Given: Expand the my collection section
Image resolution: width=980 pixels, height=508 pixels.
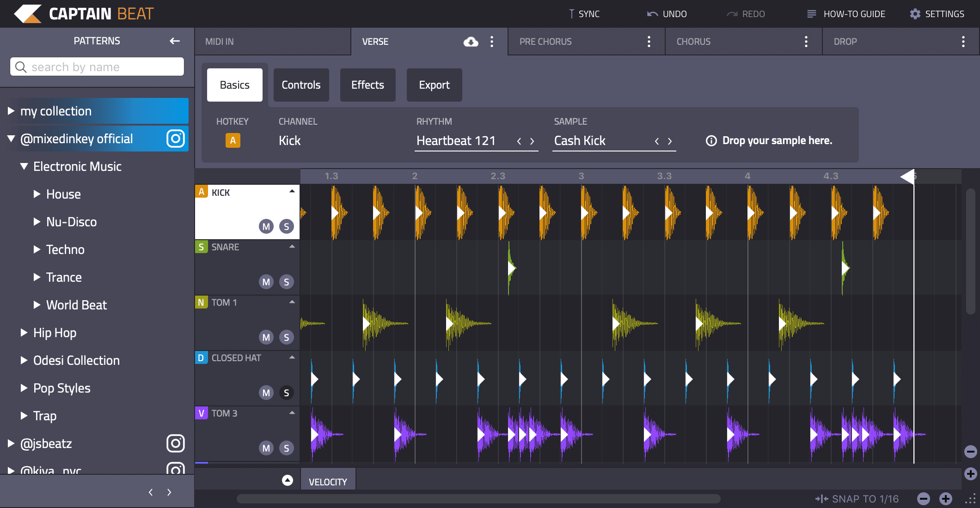Looking at the screenshot, I should [x=12, y=110].
